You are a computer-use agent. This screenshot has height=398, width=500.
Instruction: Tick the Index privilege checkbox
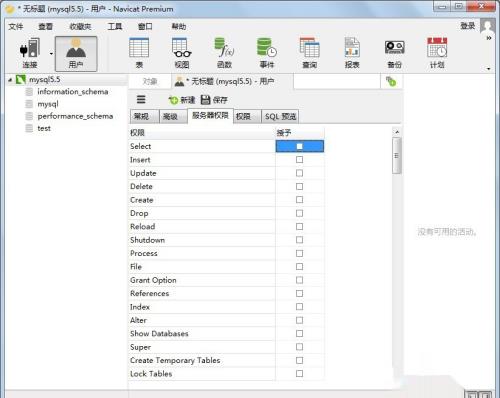click(299, 307)
